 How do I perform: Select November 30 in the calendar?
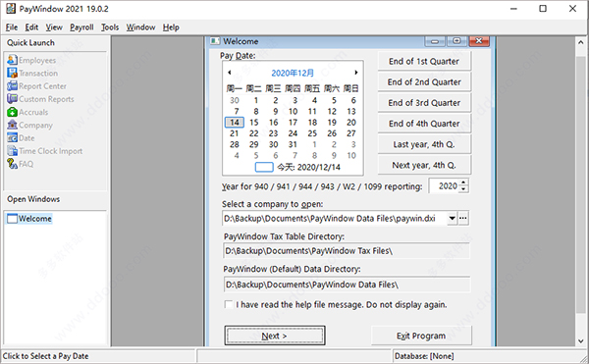pos(235,100)
